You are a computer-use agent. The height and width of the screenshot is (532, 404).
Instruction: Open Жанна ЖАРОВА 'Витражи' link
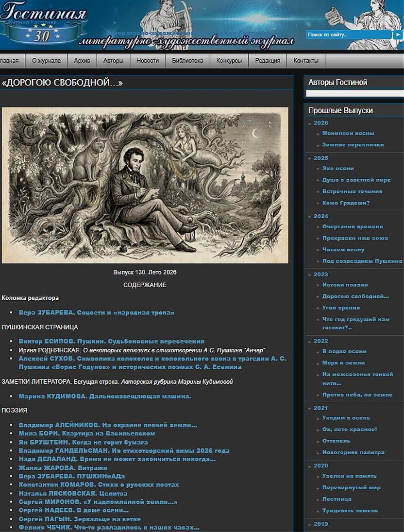63,468
